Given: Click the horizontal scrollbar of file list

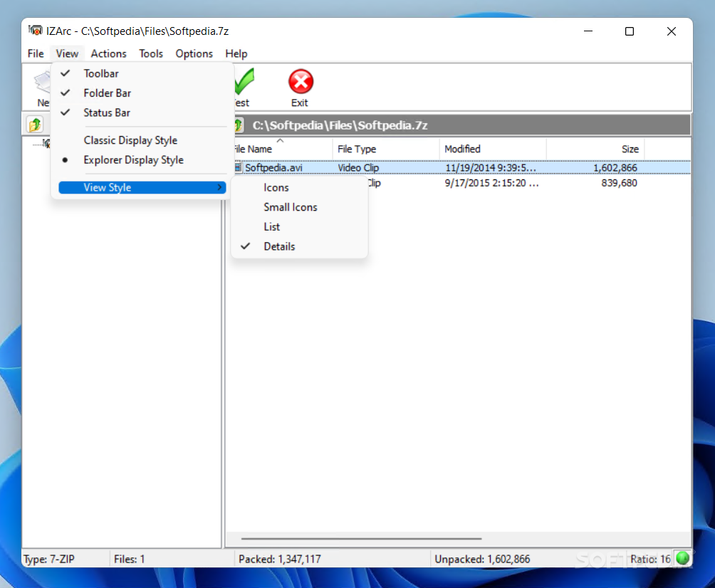Looking at the screenshot, I should click(x=361, y=538).
